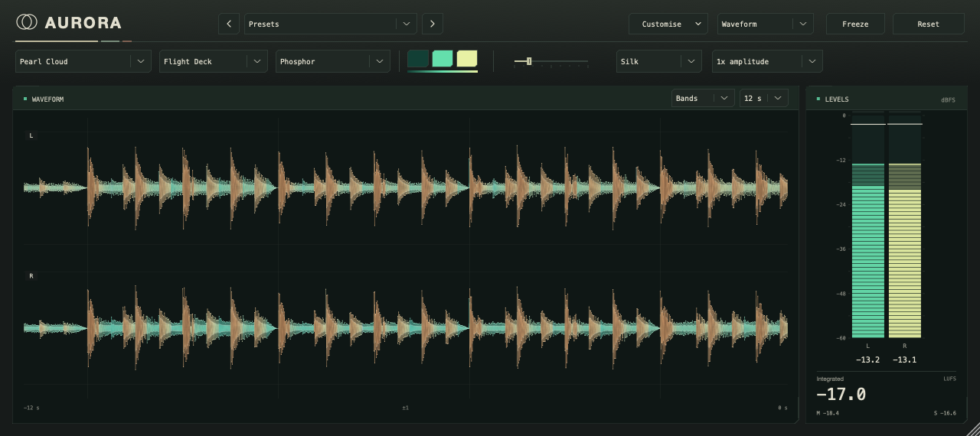Image resolution: width=980 pixels, height=436 pixels.
Task: Click the Freeze button
Action: [x=855, y=24]
